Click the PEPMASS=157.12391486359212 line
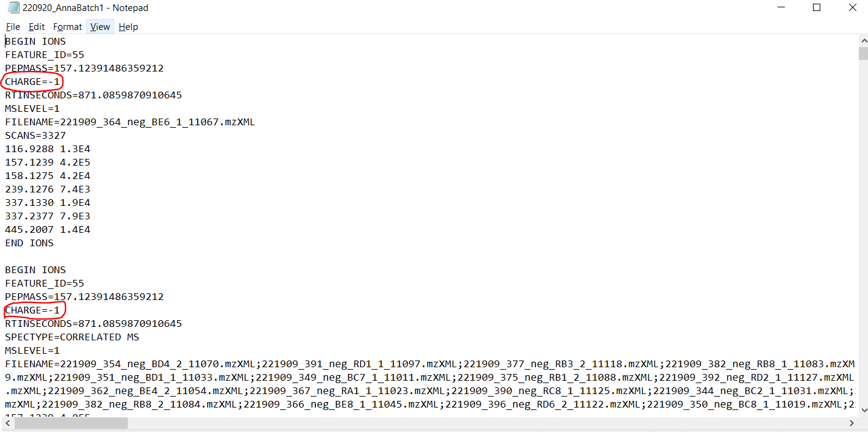 click(x=84, y=68)
